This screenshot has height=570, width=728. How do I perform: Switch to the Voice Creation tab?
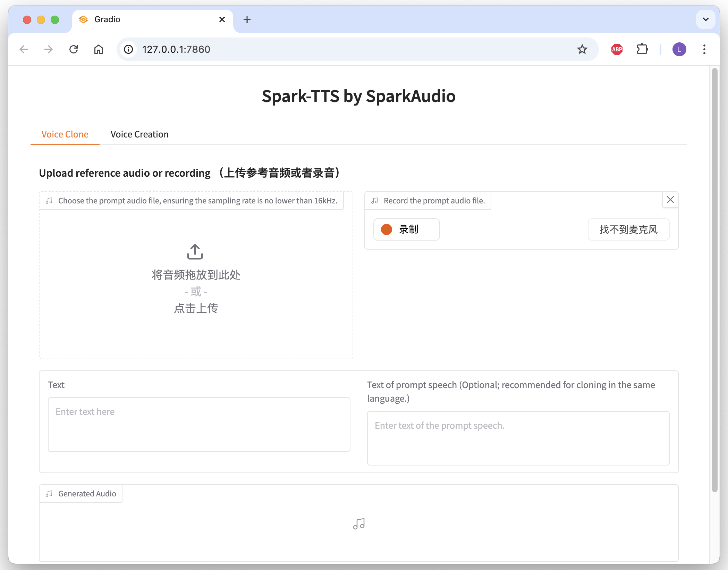(139, 134)
